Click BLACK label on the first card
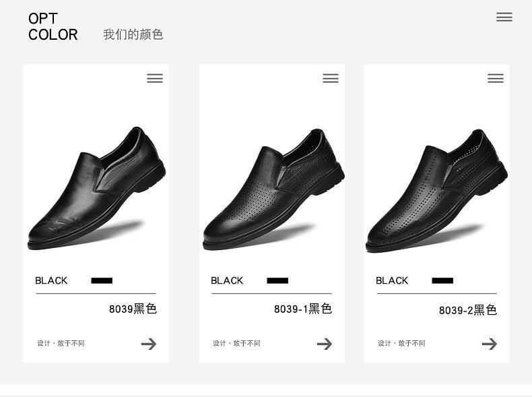 [51, 280]
